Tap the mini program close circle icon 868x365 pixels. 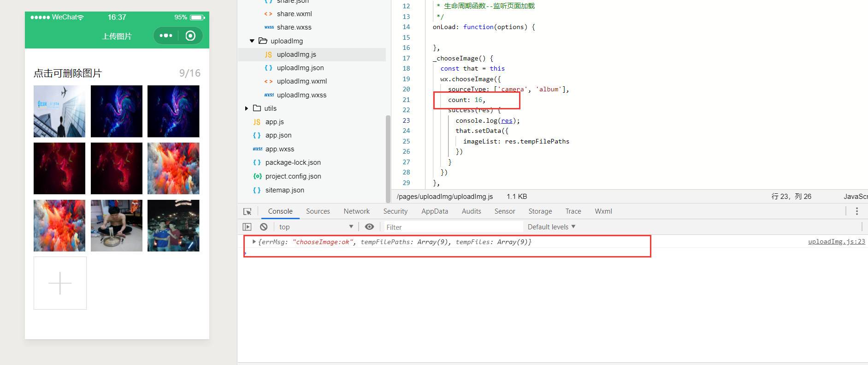pyautogui.click(x=190, y=36)
